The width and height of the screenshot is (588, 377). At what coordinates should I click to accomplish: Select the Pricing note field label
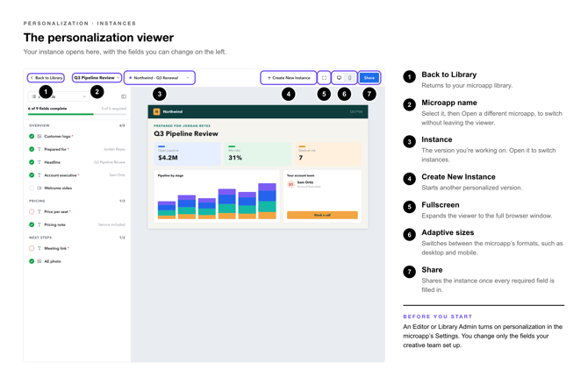[54, 224]
